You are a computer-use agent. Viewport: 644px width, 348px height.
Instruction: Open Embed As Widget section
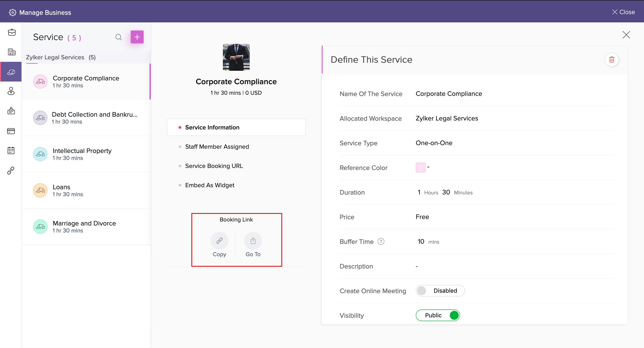pos(209,185)
